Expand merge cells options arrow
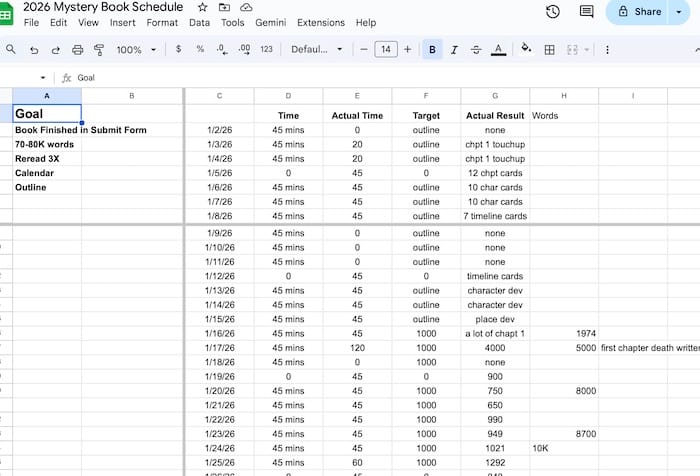 (x=587, y=50)
